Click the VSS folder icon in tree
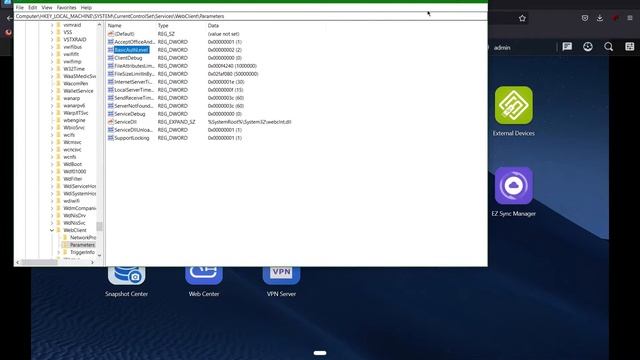The width and height of the screenshot is (640, 360). pyautogui.click(x=59, y=32)
